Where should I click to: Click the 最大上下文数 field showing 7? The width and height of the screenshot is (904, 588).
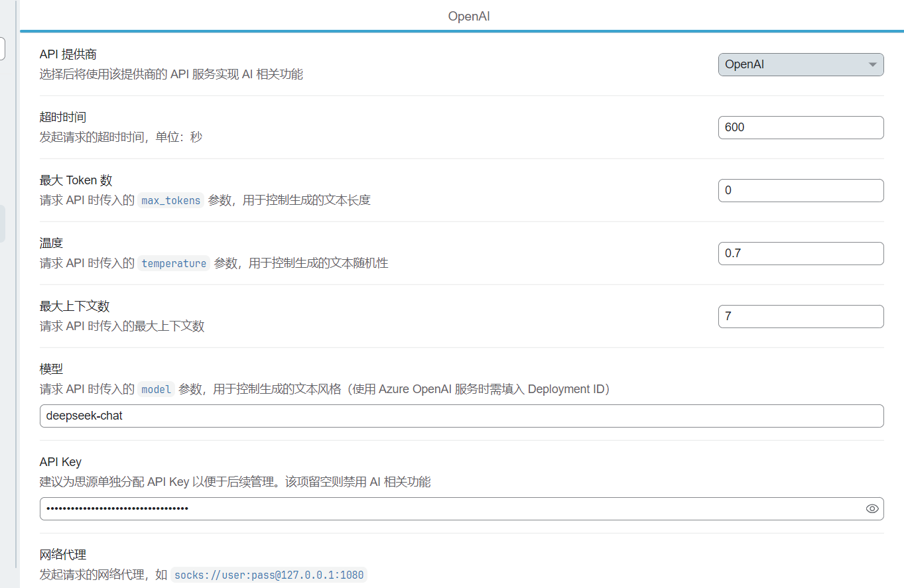click(x=801, y=316)
